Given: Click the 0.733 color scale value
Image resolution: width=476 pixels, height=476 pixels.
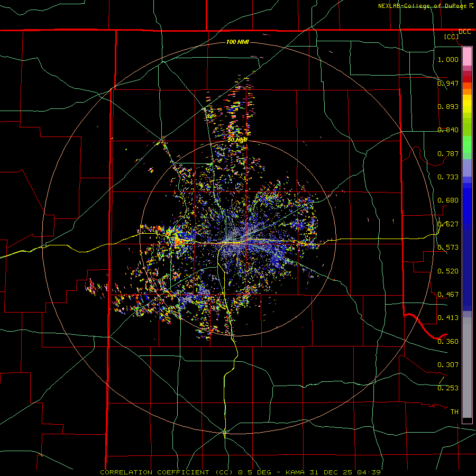Looking at the screenshot, I should point(448,177).
